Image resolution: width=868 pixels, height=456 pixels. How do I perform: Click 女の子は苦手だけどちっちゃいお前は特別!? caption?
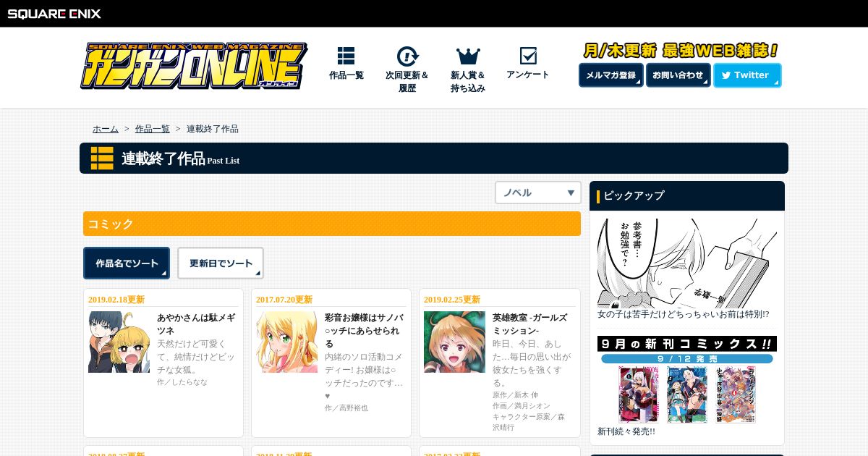click(x=684, y=314)
